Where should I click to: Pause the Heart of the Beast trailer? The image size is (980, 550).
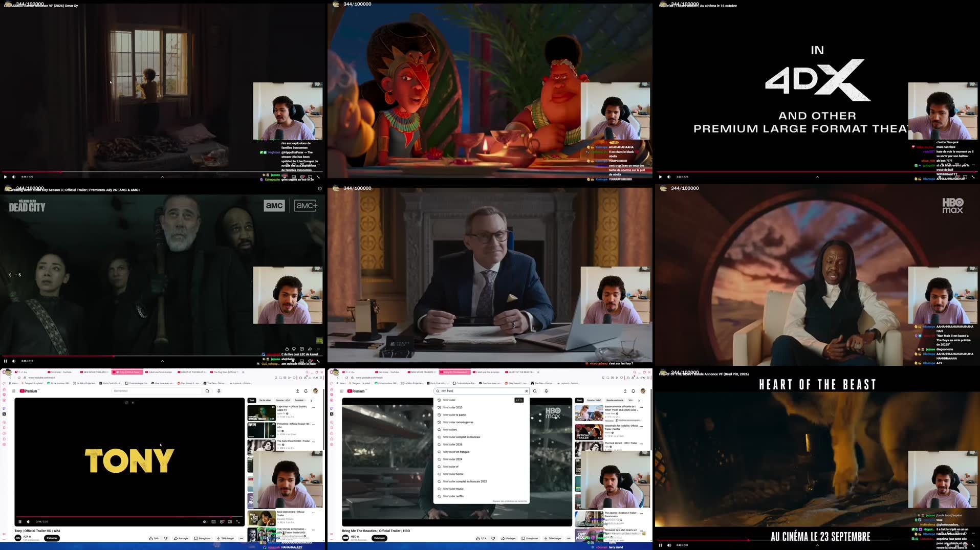click(661, 545)
